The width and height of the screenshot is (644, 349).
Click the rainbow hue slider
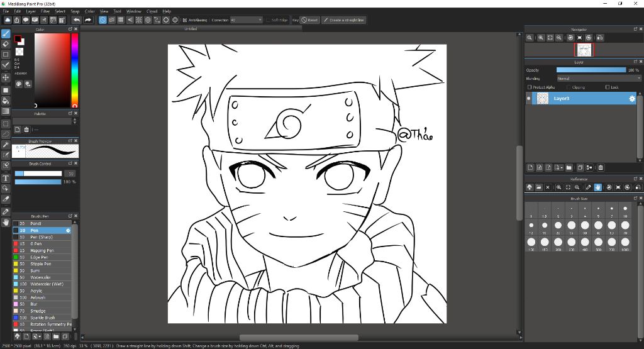(75, 70)
